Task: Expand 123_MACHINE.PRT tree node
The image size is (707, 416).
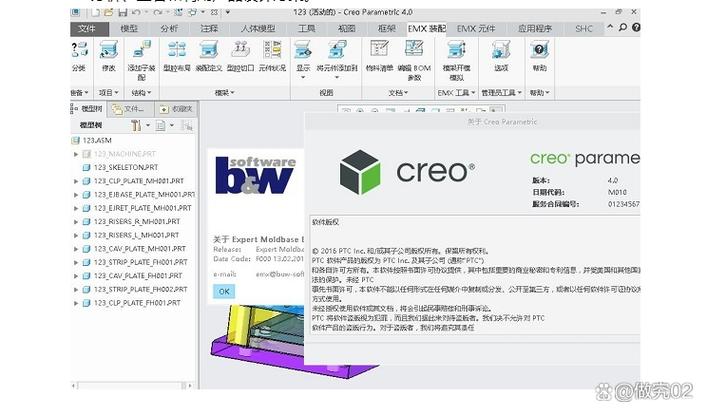Action: click(x=76, y=154)
